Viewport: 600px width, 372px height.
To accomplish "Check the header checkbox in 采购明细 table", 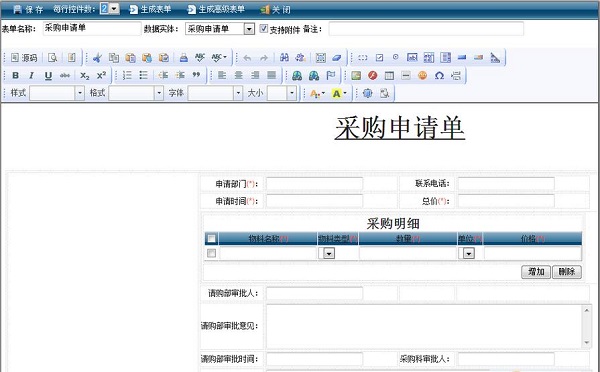I will (x=211, y=239).
